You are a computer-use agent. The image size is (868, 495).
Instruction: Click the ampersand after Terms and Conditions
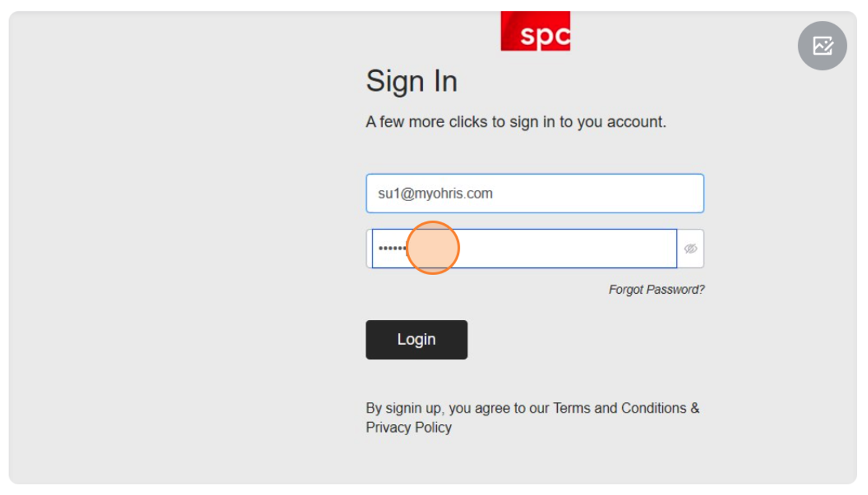click(x=695, y=408)
